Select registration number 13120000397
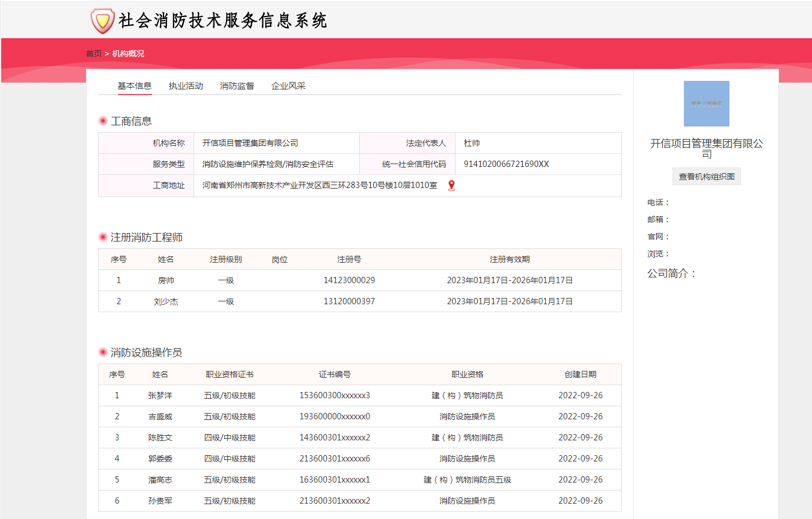The image size is (812, 519). pyautogui.click(x=349, y=301)
